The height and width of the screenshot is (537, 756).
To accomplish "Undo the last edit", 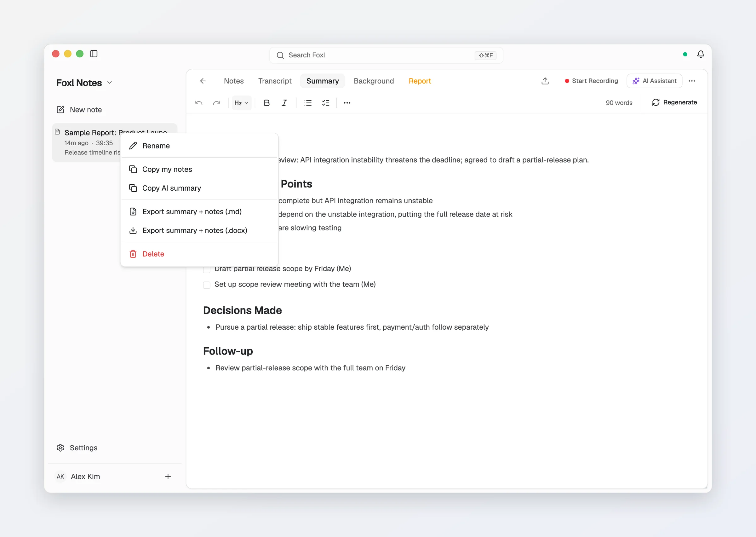I will tap(198, 103).
